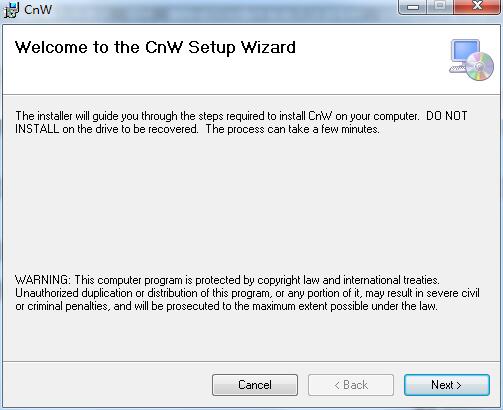This screenshot has width=503, height=410.
Task: Click the disabled maximize window button
Action: pyautogui.click(x=440, y=7)
